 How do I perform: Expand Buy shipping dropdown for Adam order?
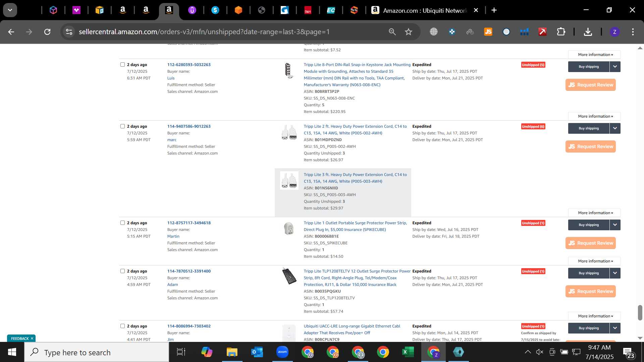615,273
